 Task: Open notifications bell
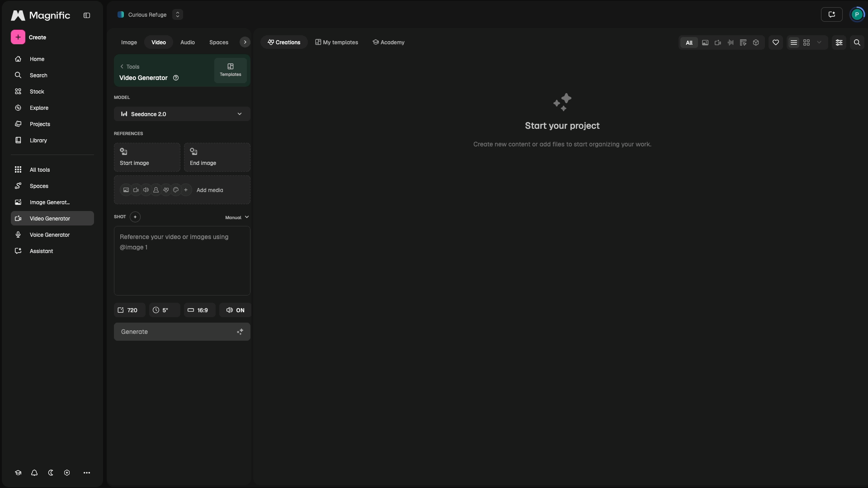(x=34, y=473)
